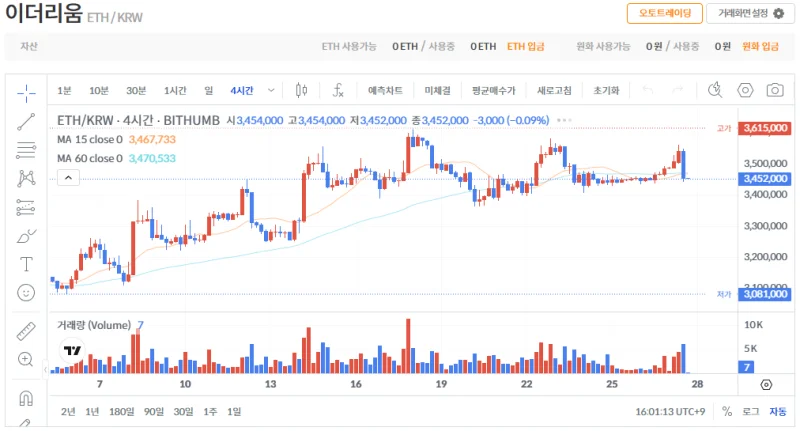Switch to the 1분 interval

pos(64,91)
